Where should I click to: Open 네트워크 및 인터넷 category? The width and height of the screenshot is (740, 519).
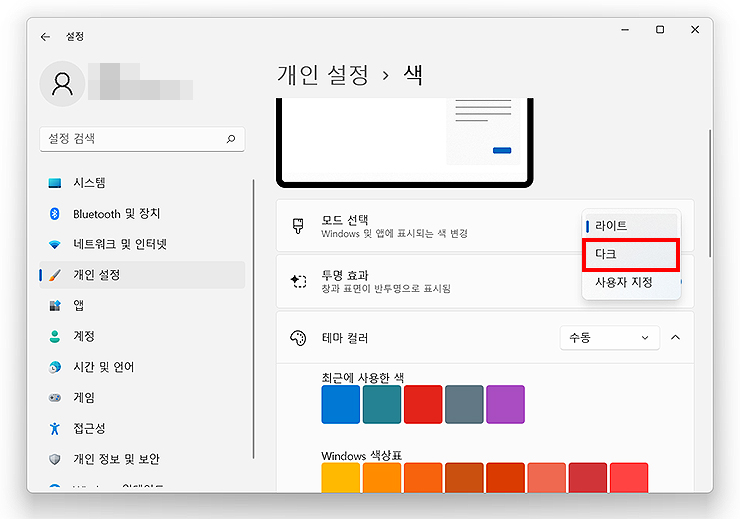click(x=142, y=244)
